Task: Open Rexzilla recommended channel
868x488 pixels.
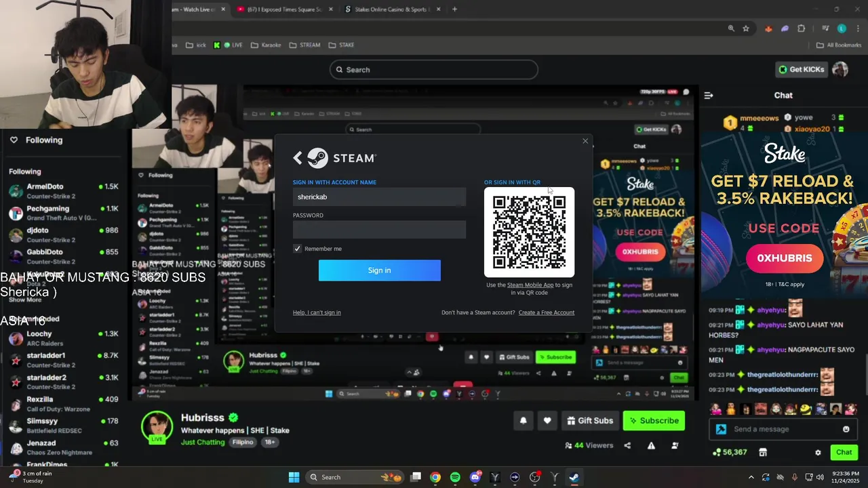Action: pos(64,403)
